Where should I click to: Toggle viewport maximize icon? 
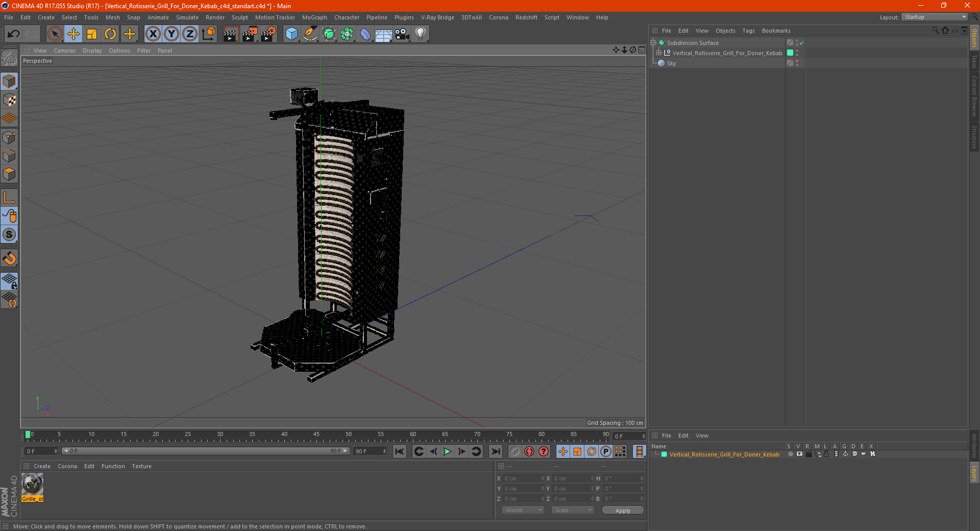(642, 50)
